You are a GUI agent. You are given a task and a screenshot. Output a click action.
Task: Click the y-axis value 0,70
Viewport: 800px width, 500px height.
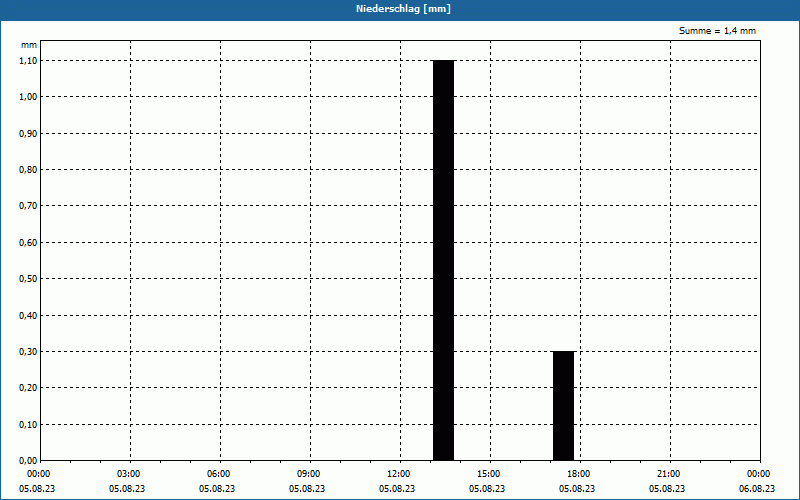pos(28,206)
